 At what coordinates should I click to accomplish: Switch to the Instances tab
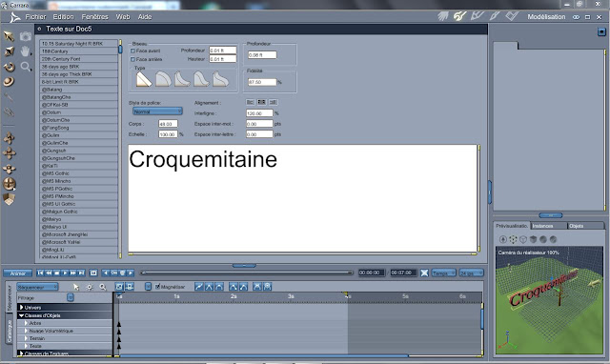tap(548, 226)
